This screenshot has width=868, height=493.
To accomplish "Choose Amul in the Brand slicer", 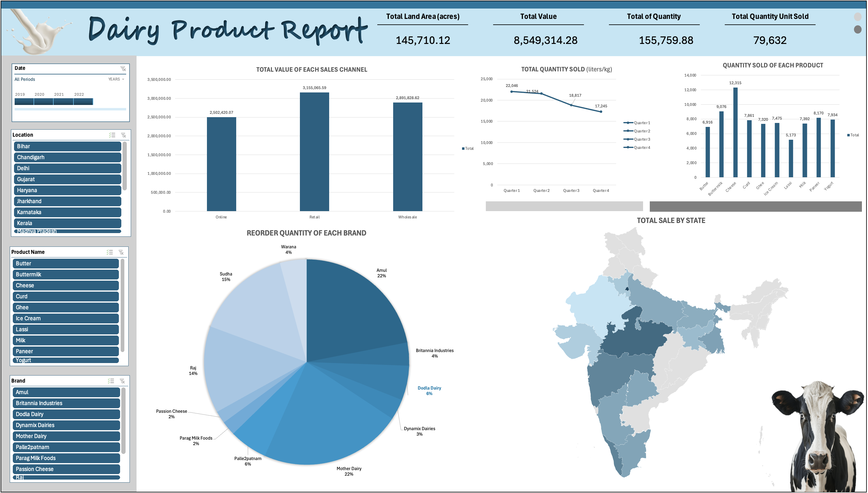I will [66, 392].
